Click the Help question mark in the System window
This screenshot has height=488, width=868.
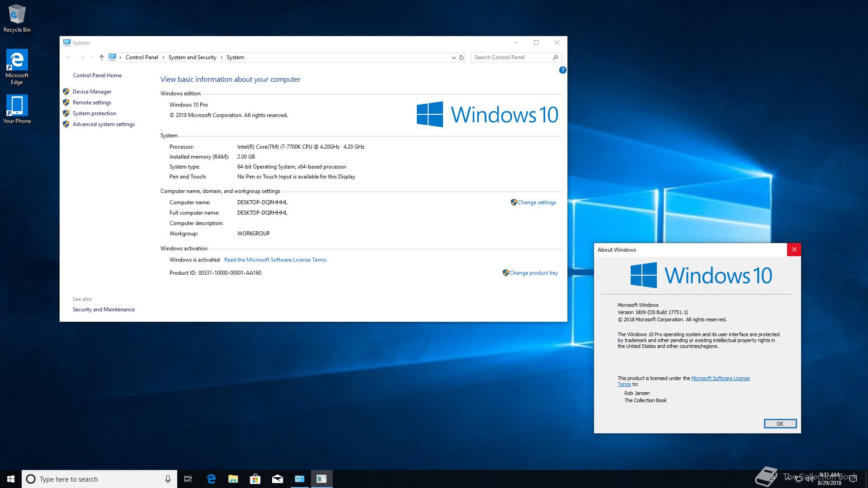pyautogui.click(x=562, y=70)
